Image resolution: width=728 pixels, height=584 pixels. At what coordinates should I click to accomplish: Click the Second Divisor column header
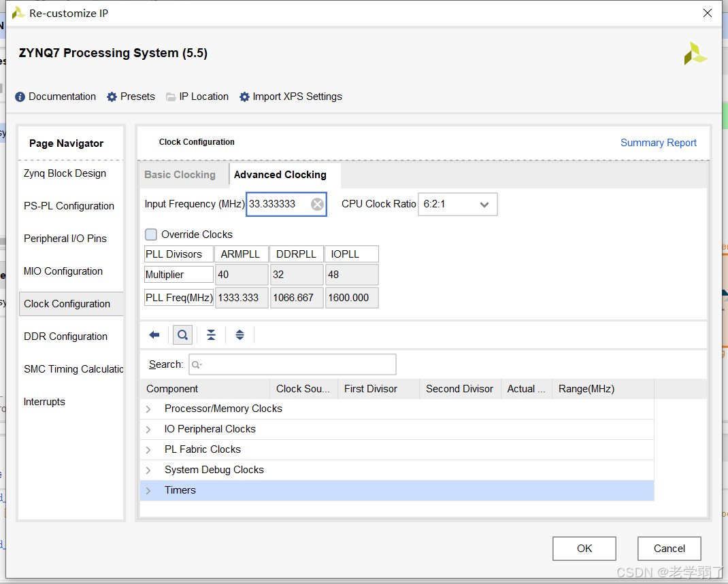(460, 389)
